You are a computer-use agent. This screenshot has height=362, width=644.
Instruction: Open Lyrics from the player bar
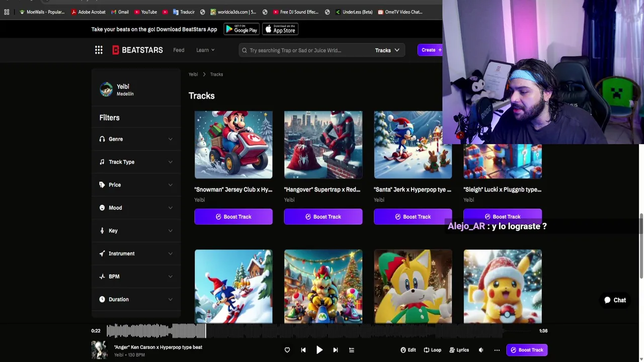point(459,350)
